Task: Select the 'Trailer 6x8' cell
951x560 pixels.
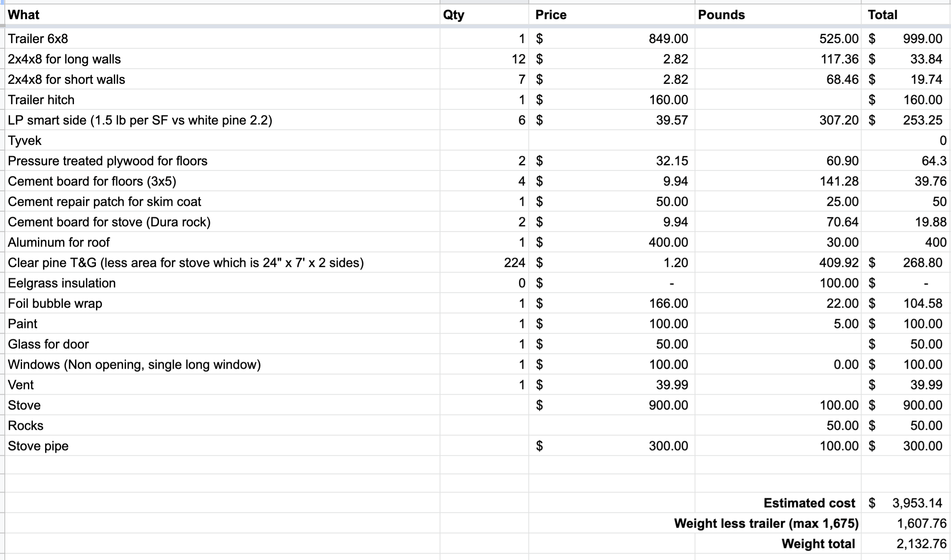Action: click(x=222, y=39)
